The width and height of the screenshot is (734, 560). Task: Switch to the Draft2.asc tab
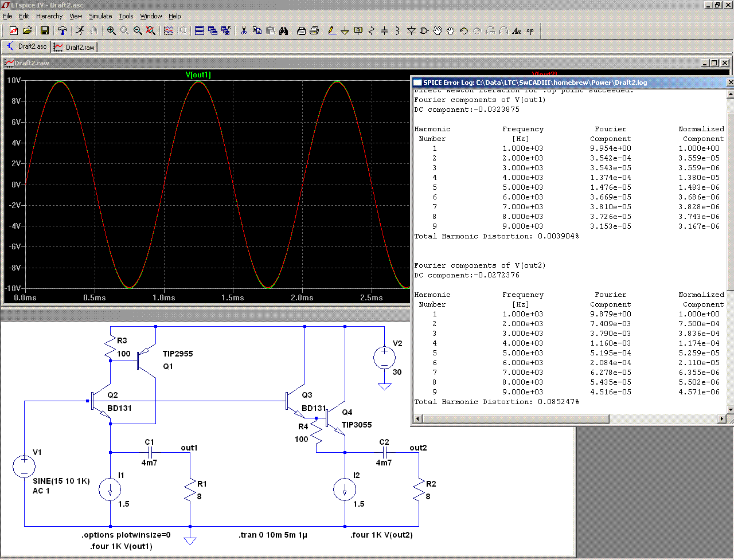26,47
